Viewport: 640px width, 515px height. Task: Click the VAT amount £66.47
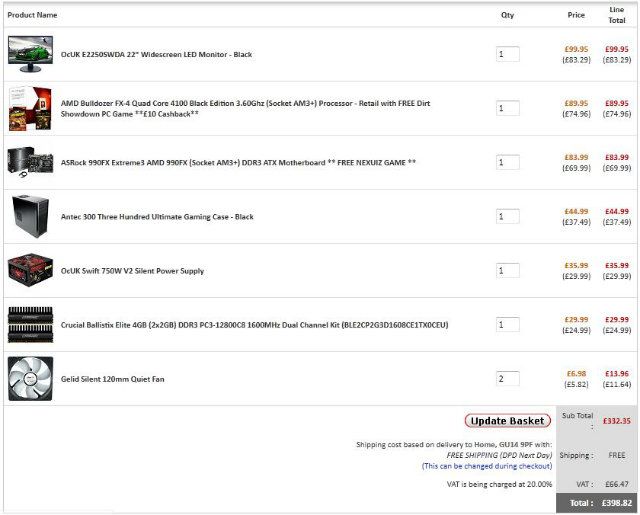pyautogui.click(x=617, y=484)
